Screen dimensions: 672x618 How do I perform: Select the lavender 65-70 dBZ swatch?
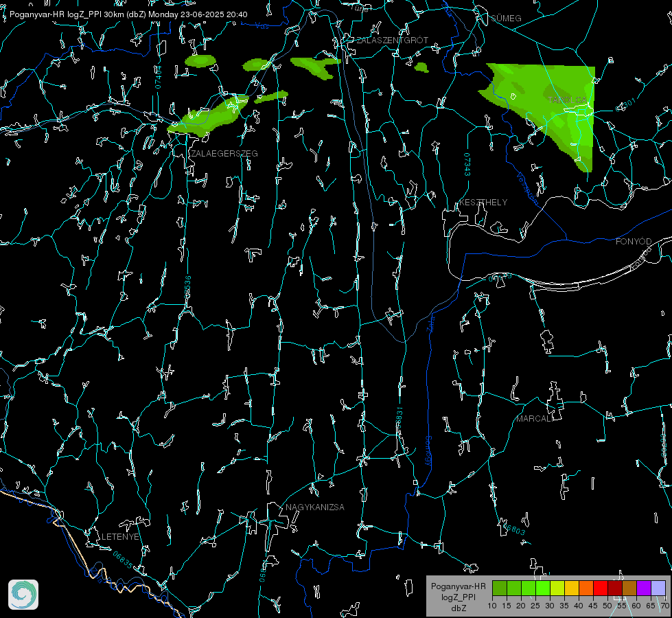click(x=658, y=588)
